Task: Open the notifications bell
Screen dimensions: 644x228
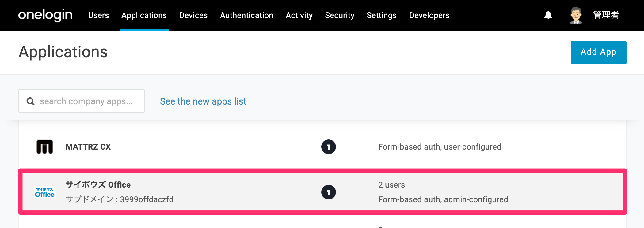Action: [x=548, y=15]
